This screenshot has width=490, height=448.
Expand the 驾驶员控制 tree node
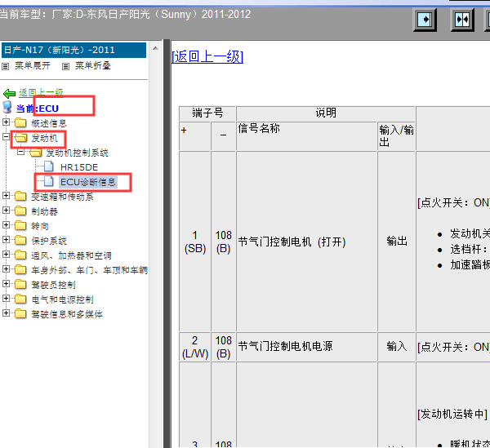6,283
